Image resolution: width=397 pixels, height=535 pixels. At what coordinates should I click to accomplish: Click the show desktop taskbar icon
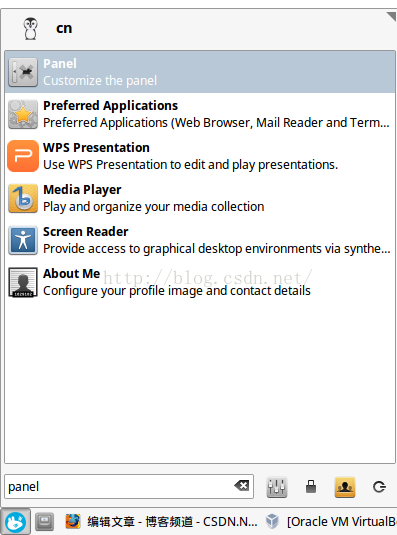[45, 522]
